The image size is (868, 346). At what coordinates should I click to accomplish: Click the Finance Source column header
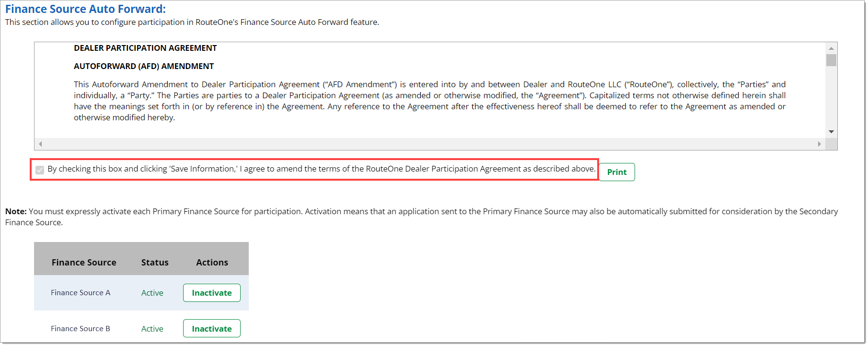click(x=84, y=262)
